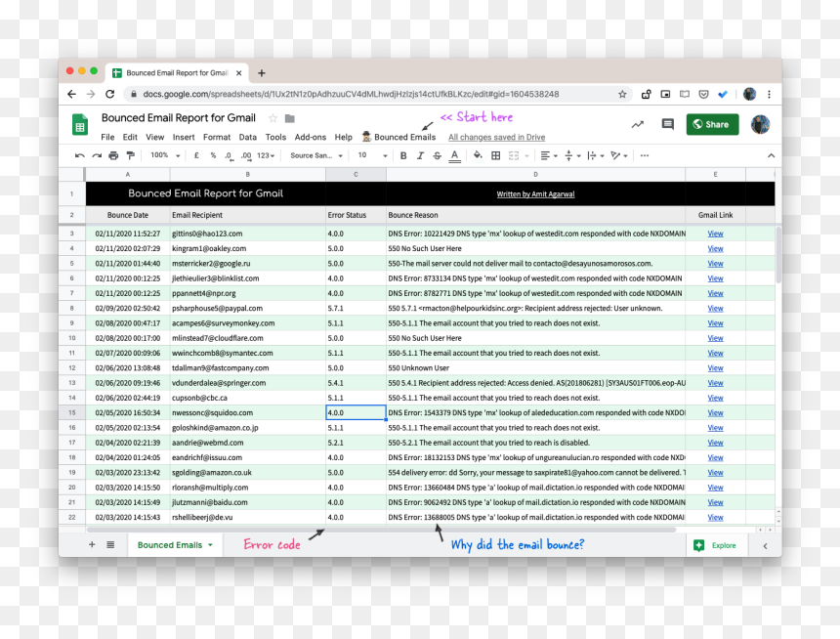Click the green Share button
Screen dimensions: 840x639
(x=712, y=124)
